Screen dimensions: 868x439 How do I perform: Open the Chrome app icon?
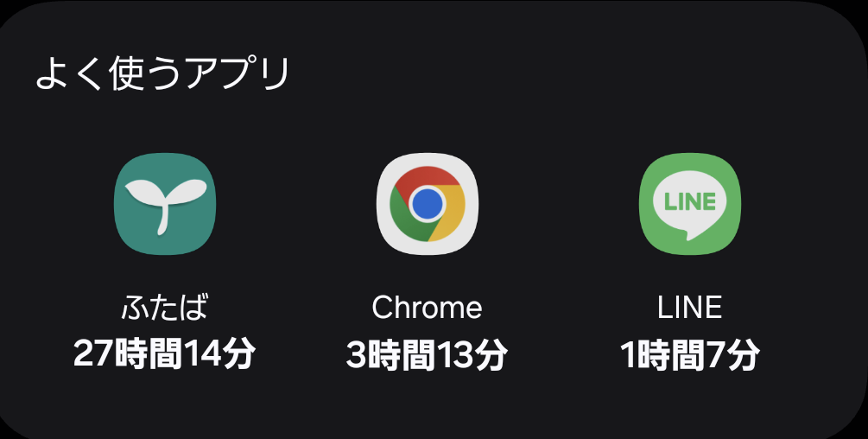click(427, 204)
